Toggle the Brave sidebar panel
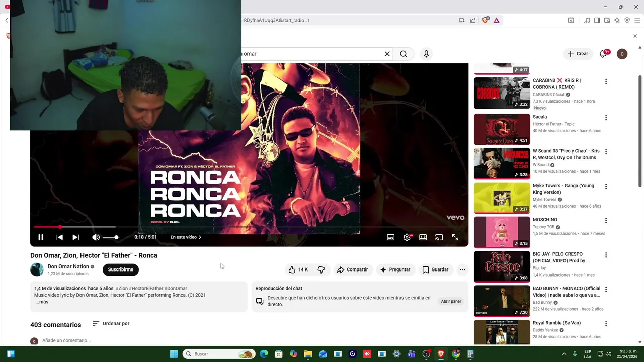644x362 pixels. point(597,20)
